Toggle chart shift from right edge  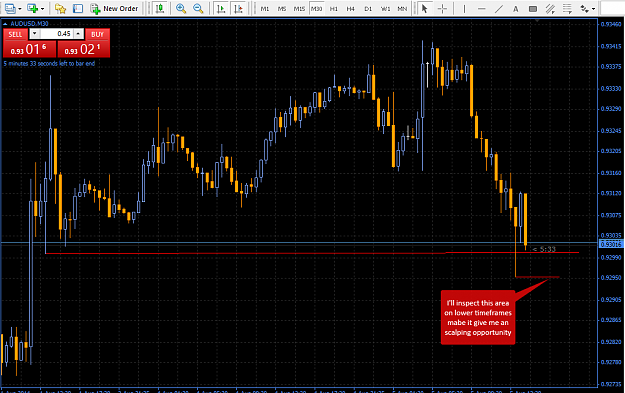point(238,8)
